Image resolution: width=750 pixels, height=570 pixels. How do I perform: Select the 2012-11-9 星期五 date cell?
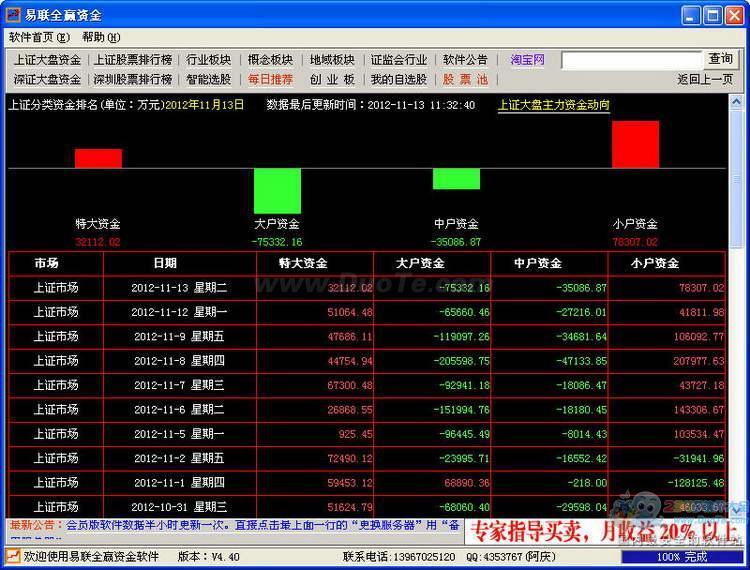point(179,337)
